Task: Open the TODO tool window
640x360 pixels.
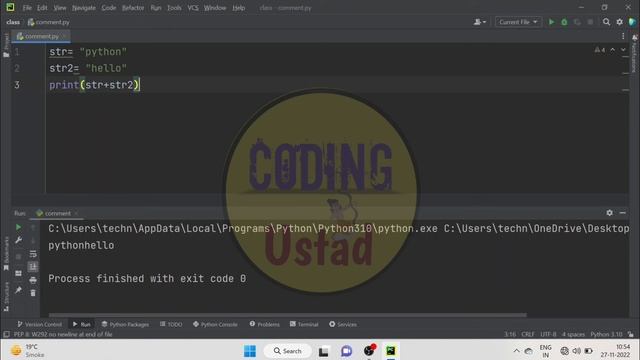Action: pyautogui.click(x=171, y=324)
